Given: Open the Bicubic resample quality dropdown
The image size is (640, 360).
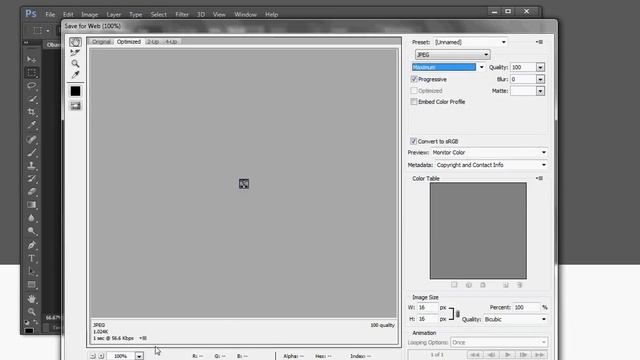Looking at the screenshot, I should coord(515,319).
